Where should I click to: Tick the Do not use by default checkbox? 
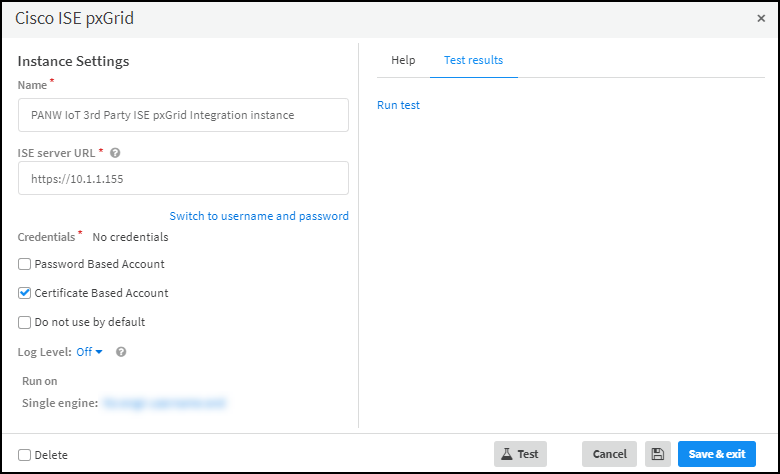pyautogui.click(x=25, y=322)
